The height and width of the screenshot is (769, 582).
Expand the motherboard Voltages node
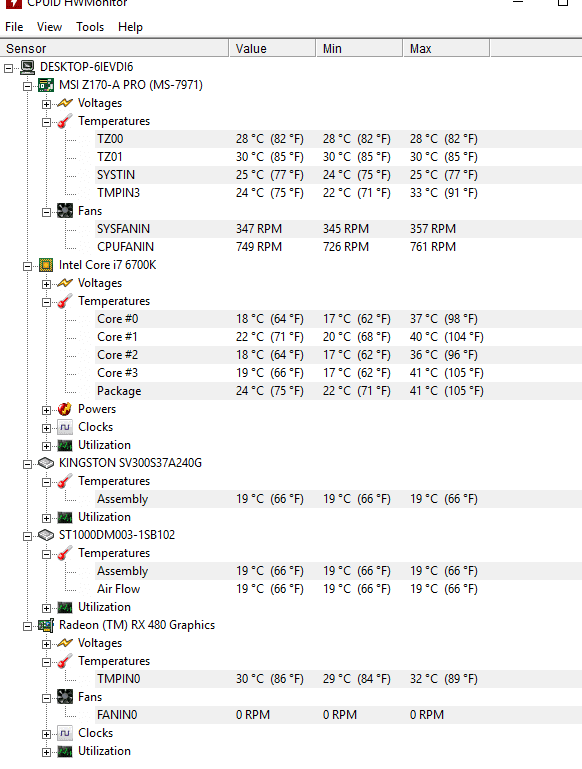(x=46, y=104)
